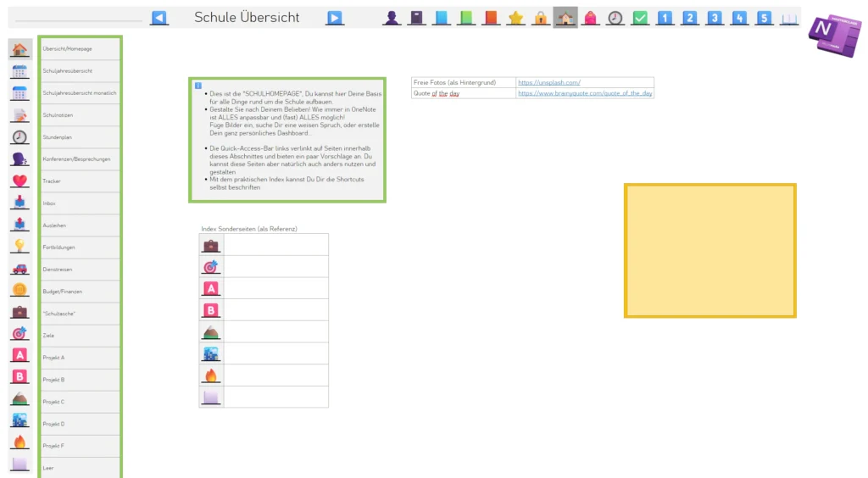Click the right arrow beside Schule Übersicht
This screenshot has height=478, width=868.
point(335,18)
